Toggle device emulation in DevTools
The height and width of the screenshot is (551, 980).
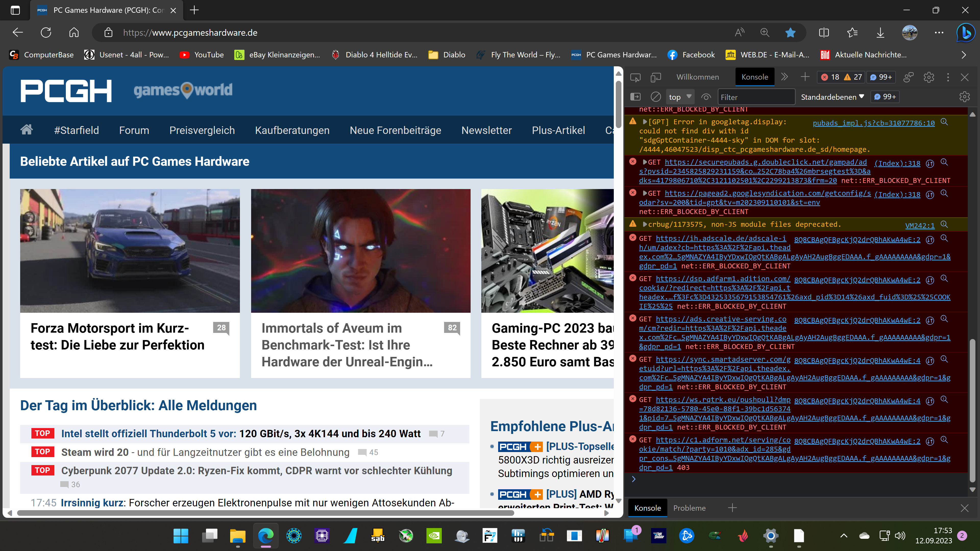(655, 78)
